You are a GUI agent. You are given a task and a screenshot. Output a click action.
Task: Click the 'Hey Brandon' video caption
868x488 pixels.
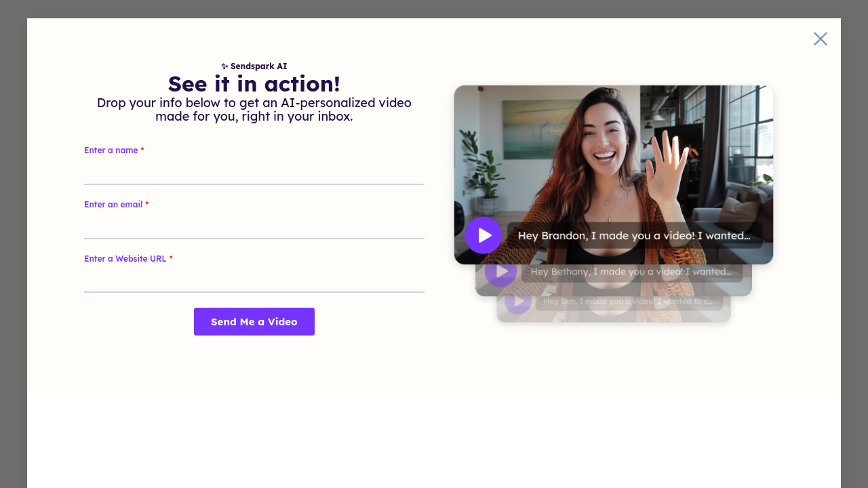(633, 236)
